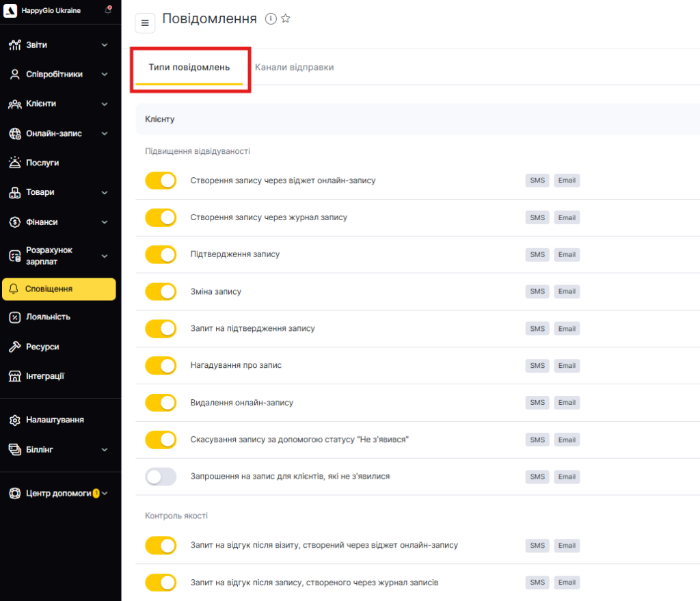Switch to the Канали відправки tab
Image resolution: width=700 pixels, height=601 pixels.
click(294, 68)
